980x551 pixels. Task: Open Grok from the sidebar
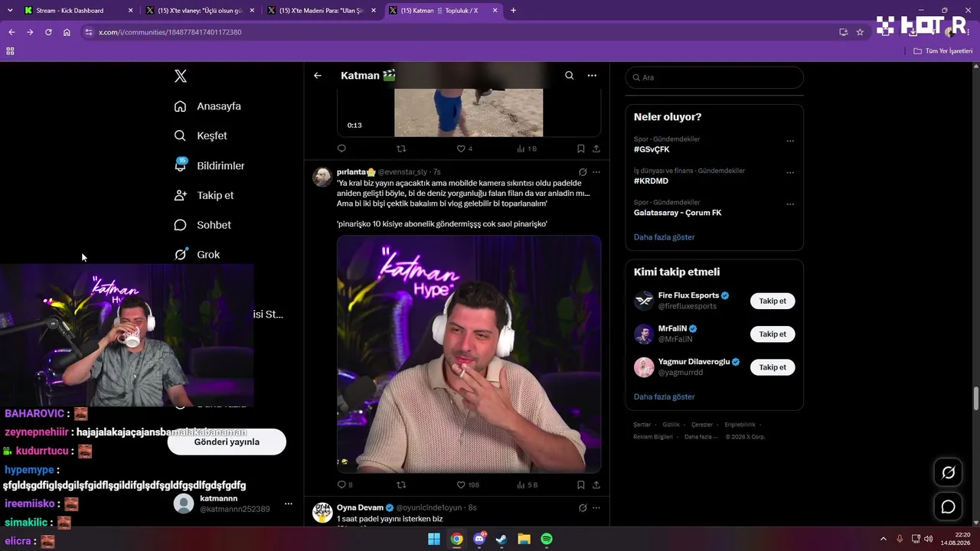coord(197,254)
